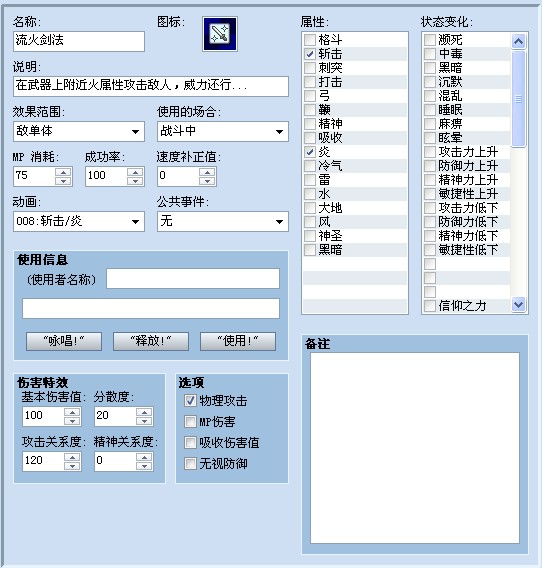542x568 pixels.
Task: Check the 黑暗 attribute checkbox
Action: coord(310,250)
